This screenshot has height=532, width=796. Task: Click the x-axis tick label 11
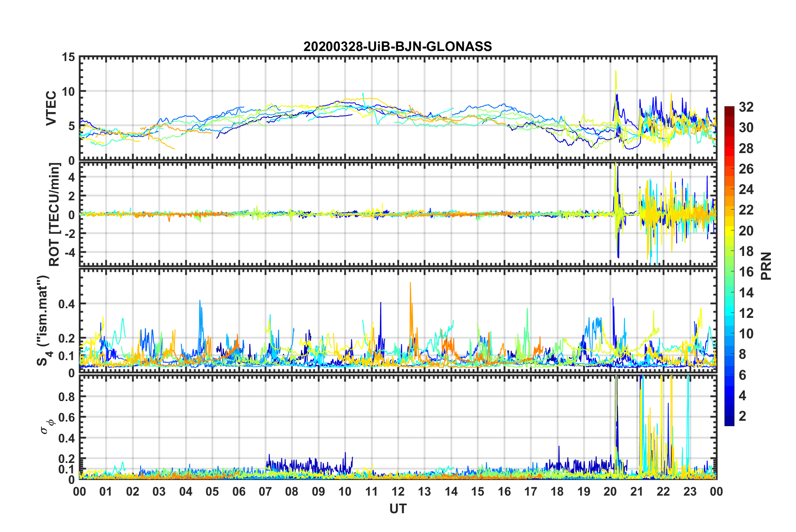(x=372, y=491)
